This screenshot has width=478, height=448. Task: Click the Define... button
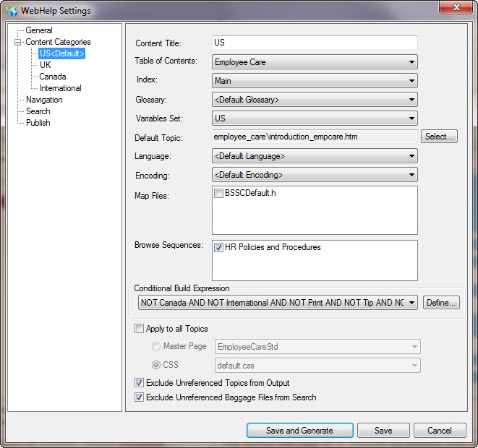coord(440,303)
